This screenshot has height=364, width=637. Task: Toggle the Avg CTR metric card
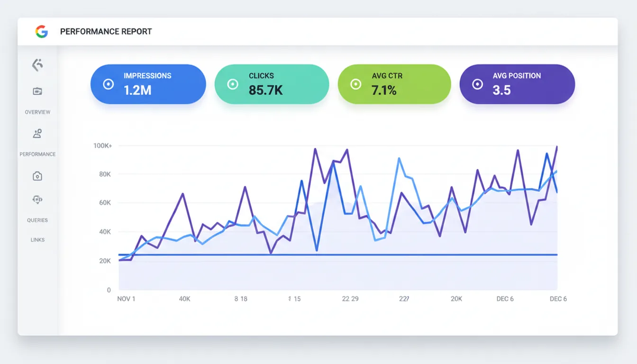(394, 84)
